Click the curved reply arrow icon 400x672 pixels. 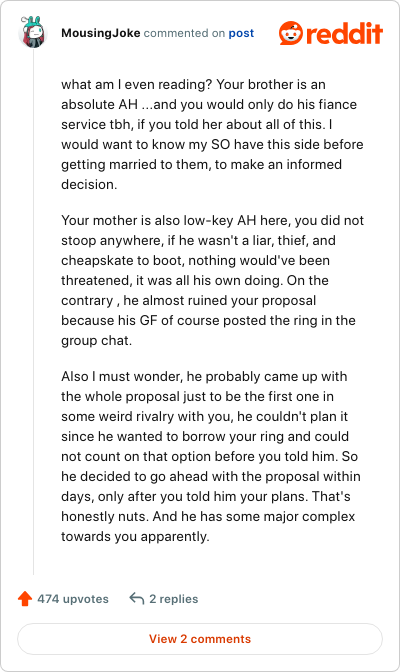click(x=136, y=598)
